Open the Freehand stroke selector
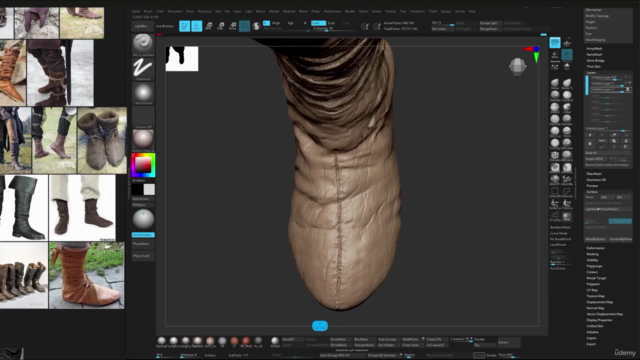Image resolution: width=640 pixels, height=360 pixels. (143, 69)
